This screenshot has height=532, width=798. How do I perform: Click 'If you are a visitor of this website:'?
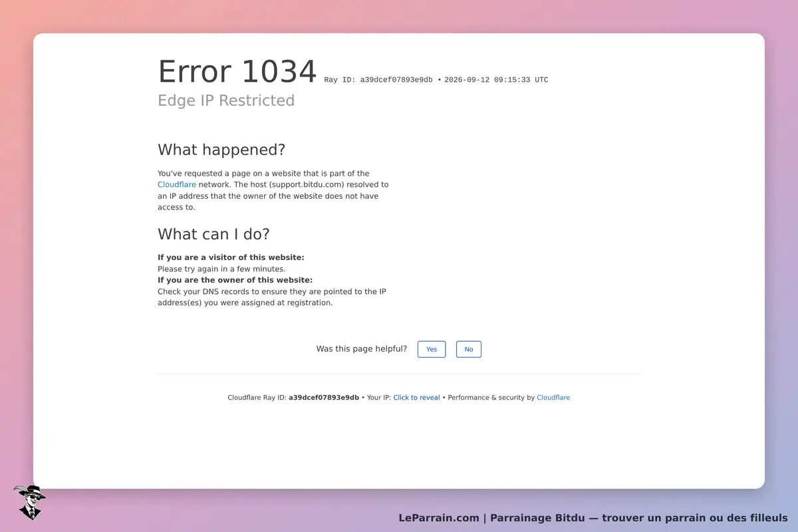click(x=231, y=257)
